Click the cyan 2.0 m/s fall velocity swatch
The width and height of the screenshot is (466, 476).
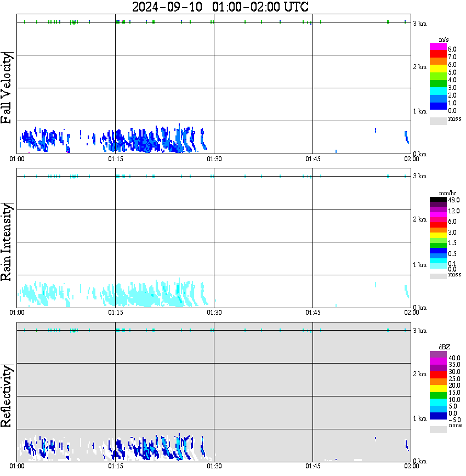click(x=438, y=91)
